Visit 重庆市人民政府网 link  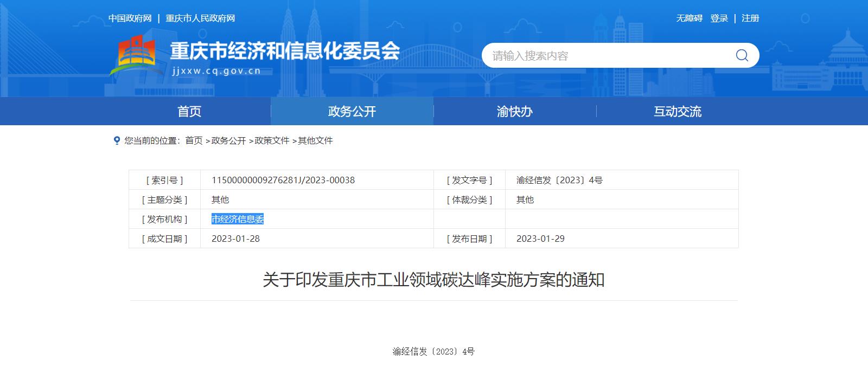point(200,18)
